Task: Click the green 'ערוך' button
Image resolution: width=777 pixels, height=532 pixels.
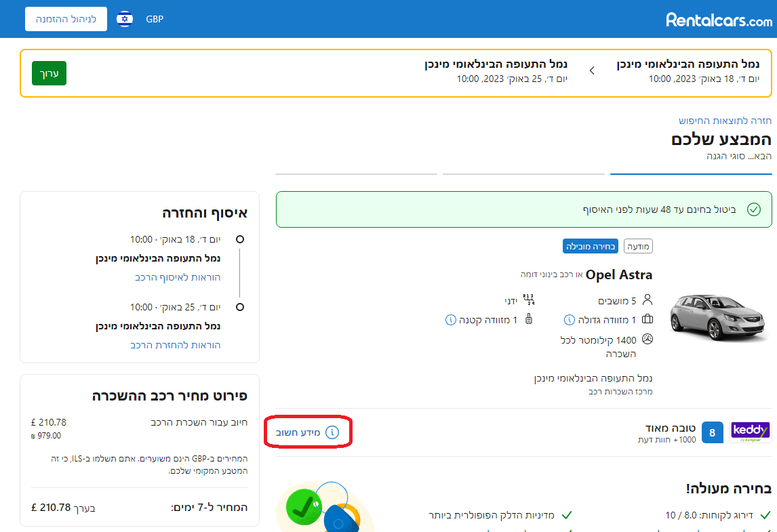Action: tap(49, 73)
